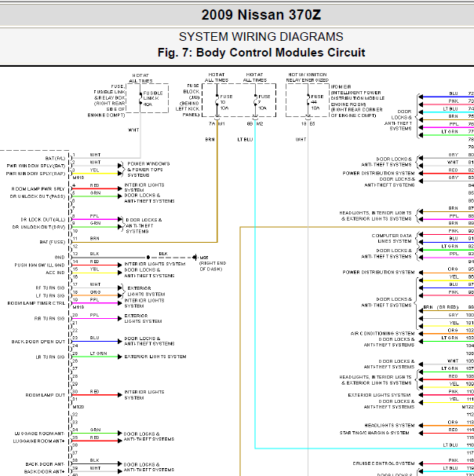Select the STARTING/CHARGING SYSTEM reference
Image resolution: width=474 pixels, height=476 pixels.
tap(374, 433)
